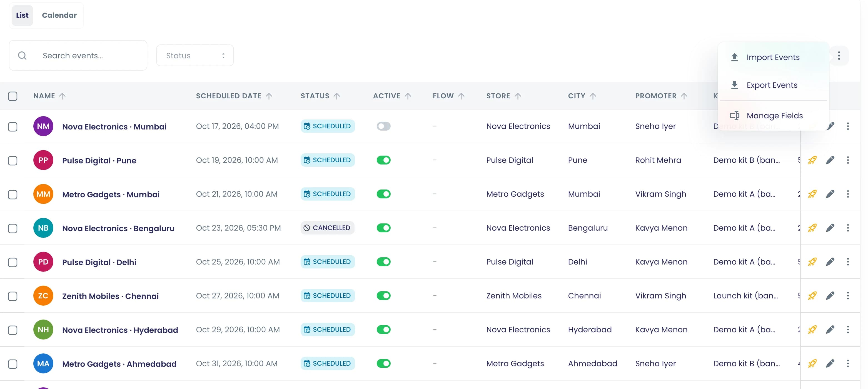Image resolution: width=868 pixels, height=389 pixels.
Task: Enable the active toggle for Nova Electronics · Mumbai
Action: pos(383,126)
